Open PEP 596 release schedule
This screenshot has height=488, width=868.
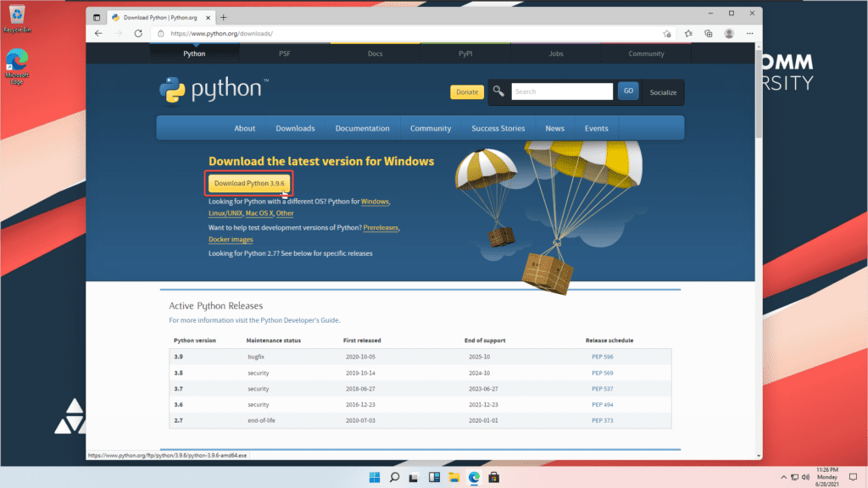click(x=603, y=357)
